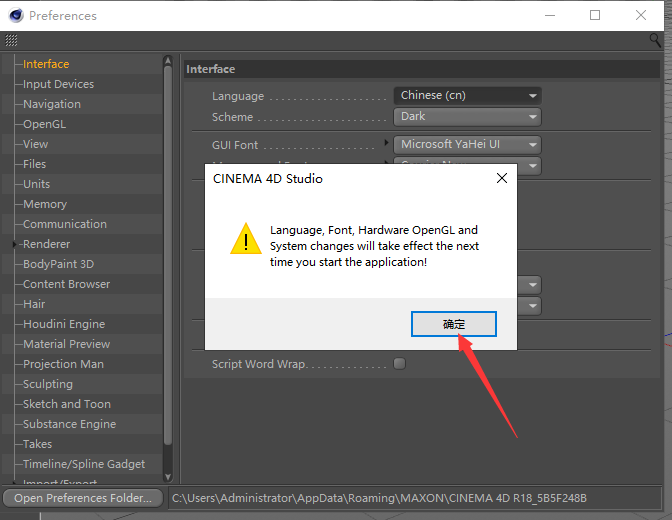
Task: Click the yellow warning triangle icon
Action: click(244, 240)
